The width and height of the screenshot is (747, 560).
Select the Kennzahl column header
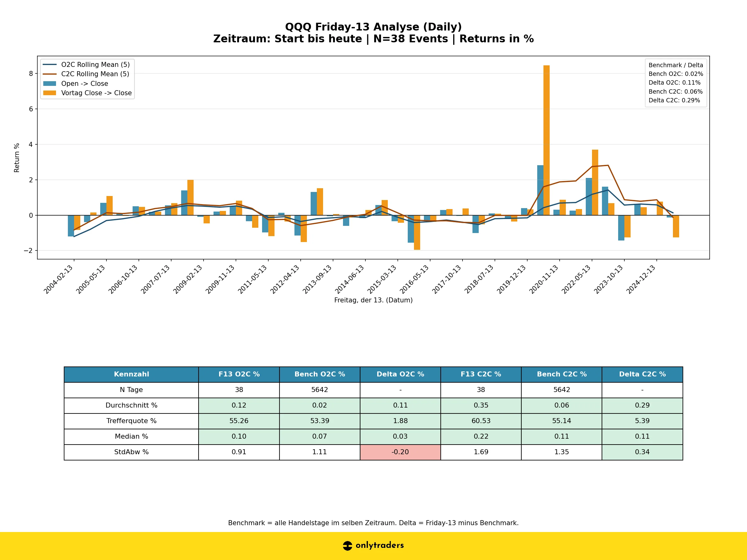click(x=131, y=374)
